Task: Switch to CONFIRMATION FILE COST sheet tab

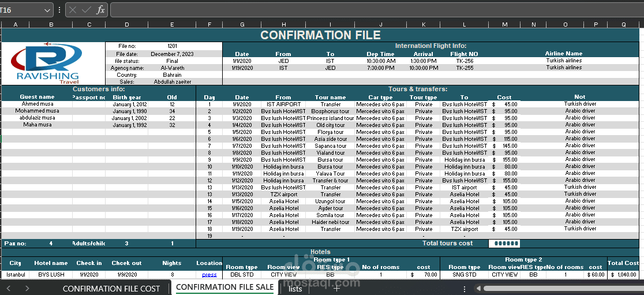Action: click(x=111, y=289)
